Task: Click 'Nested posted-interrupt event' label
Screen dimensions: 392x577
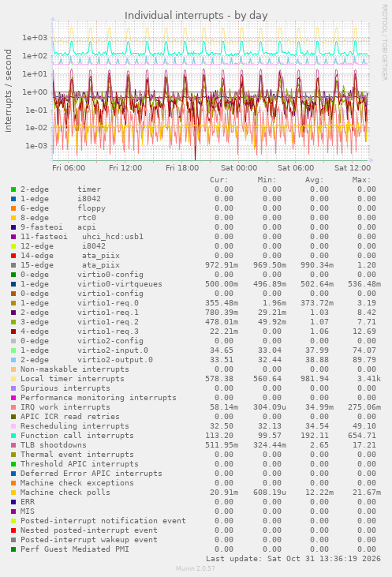Action: pyautogui.click(x=89, y=530)
